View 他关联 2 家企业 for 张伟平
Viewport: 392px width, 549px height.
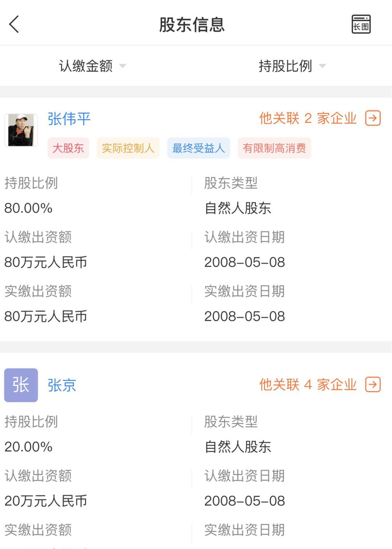pyautogui.click(x=308, y=118)
